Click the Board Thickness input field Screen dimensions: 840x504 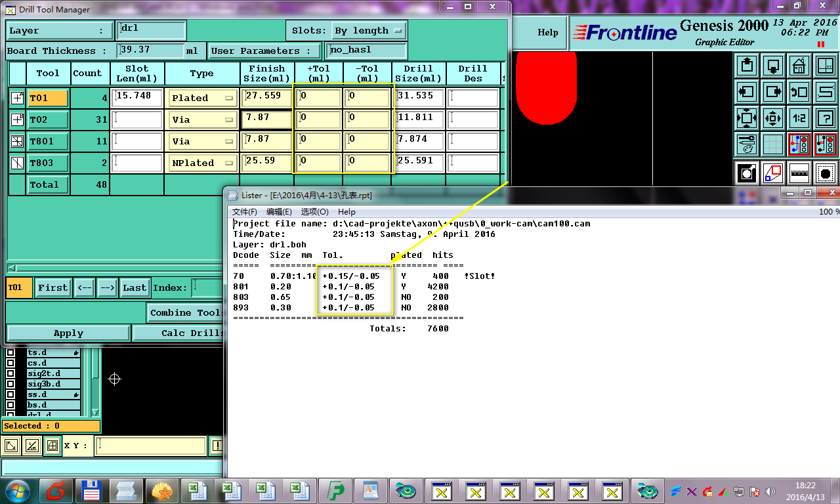[x=150, y=51]
